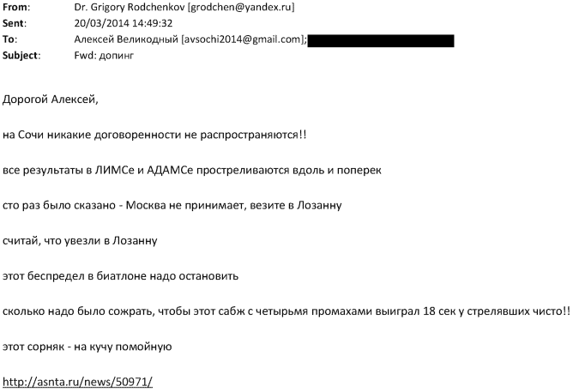Click sender email grodchen@yandex.ru
Screen dimensions: 573x392
(x=241, y=7)
